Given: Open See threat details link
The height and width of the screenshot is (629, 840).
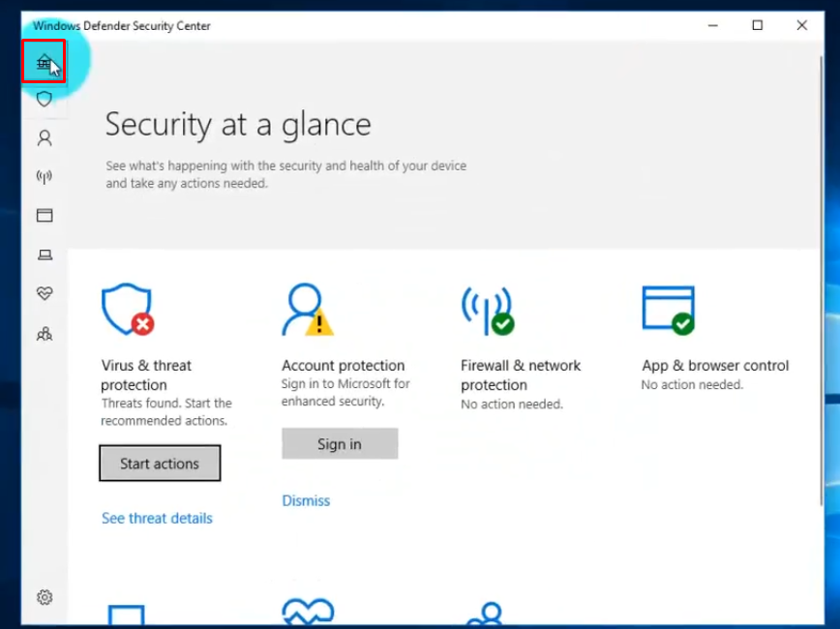Looking at the screenshot, I should 157,518.
